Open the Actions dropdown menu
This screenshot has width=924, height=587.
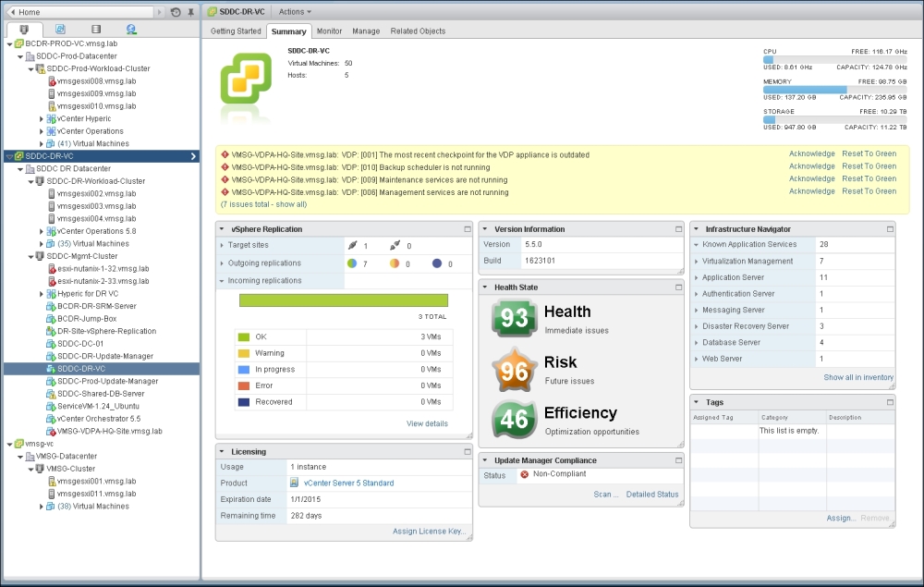pos(295,12)
